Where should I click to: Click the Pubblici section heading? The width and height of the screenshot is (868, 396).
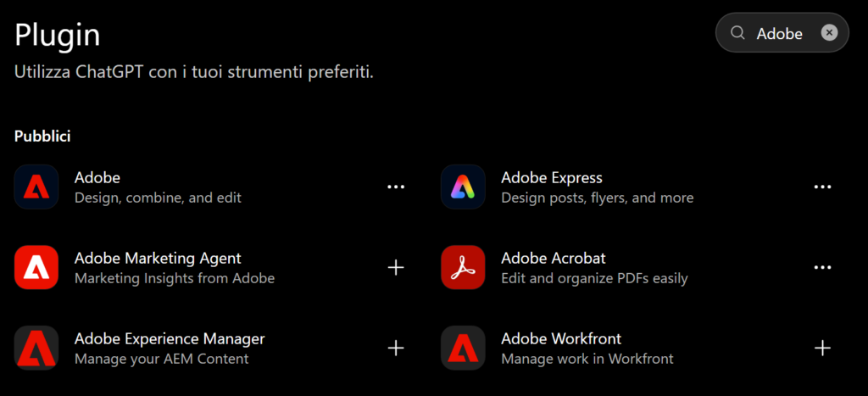pos(42,137)
